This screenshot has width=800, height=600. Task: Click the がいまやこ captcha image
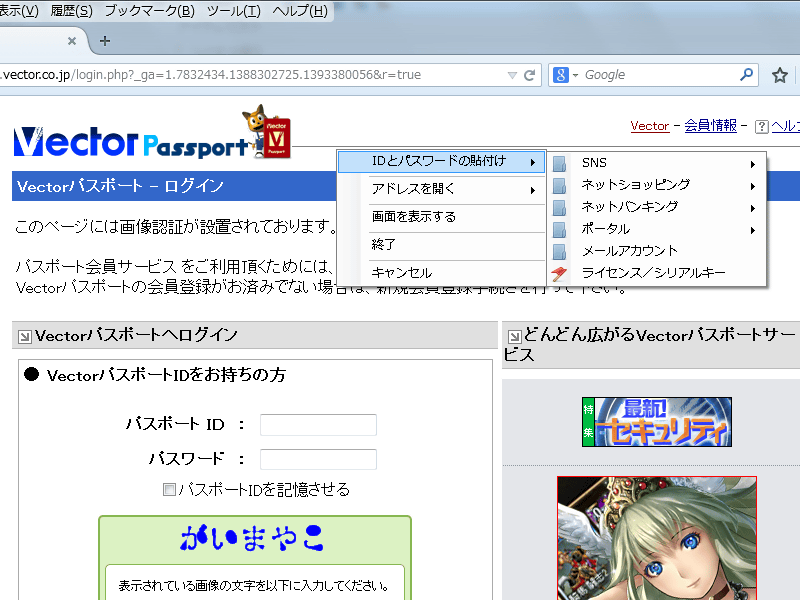(252, 538)
